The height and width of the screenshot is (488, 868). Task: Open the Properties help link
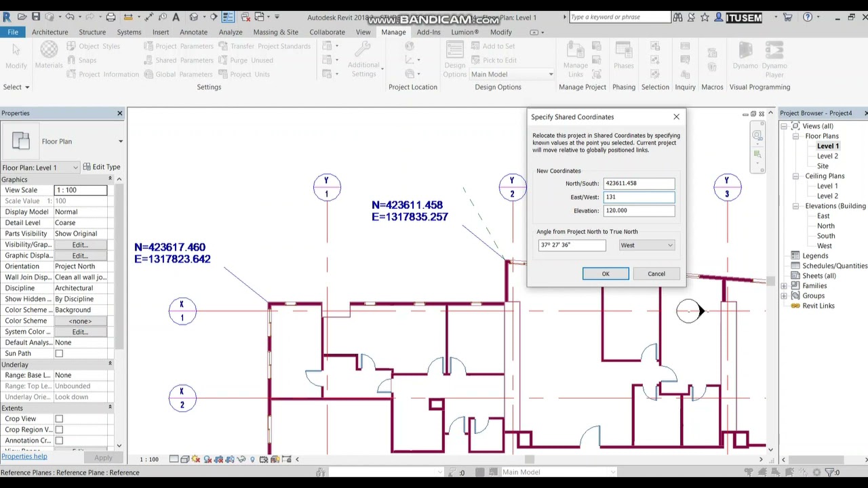24,457
